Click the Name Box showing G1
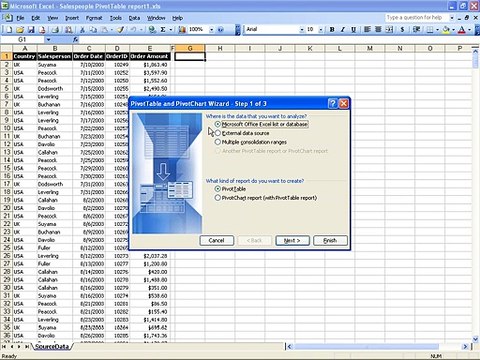 (22, 40)
